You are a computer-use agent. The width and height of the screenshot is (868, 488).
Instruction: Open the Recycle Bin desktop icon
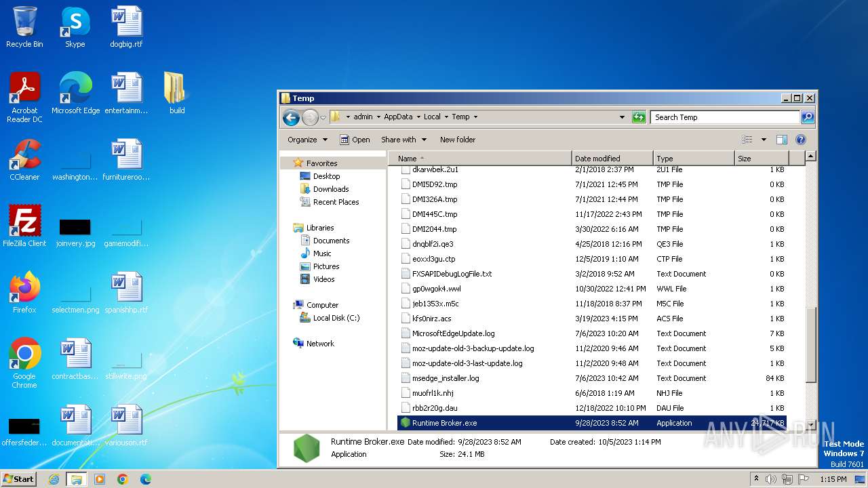pos(24,27)
